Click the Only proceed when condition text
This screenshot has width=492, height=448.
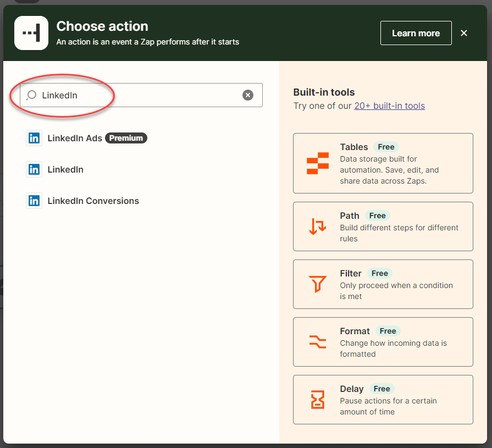(396, 291)
